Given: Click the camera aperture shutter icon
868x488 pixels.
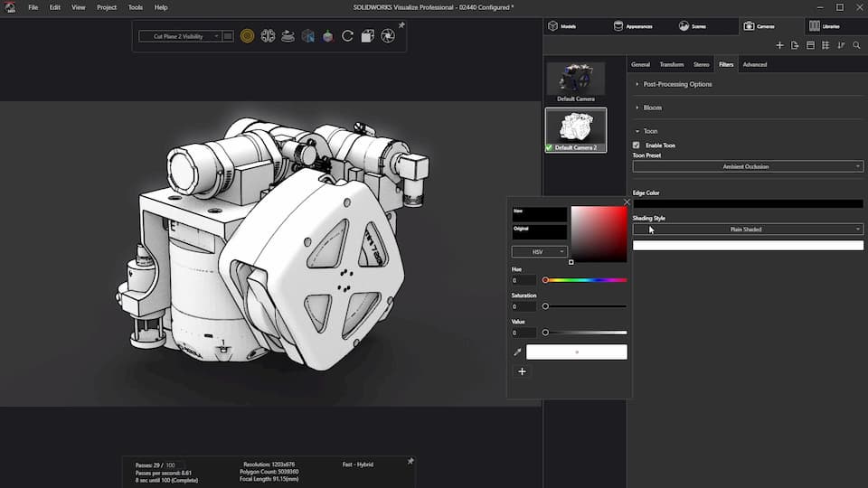Looking at the screenshot, I should click(387, 36).
